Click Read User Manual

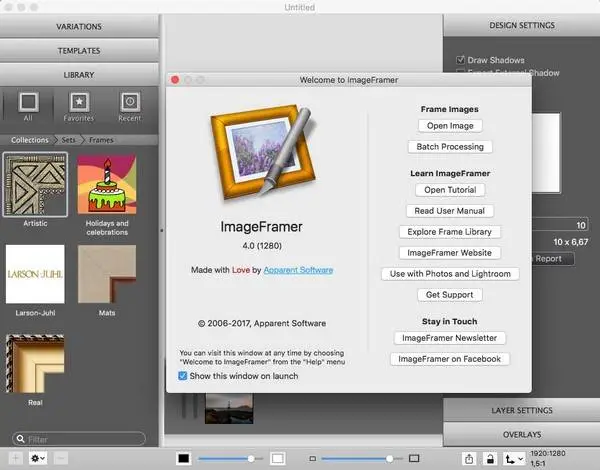click(x=450, y=211)
